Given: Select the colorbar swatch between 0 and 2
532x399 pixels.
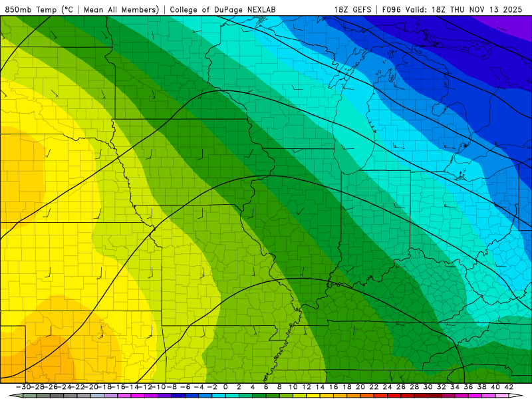Looking at the screenshot, I should pyautogui.click(x=232, y=396).
